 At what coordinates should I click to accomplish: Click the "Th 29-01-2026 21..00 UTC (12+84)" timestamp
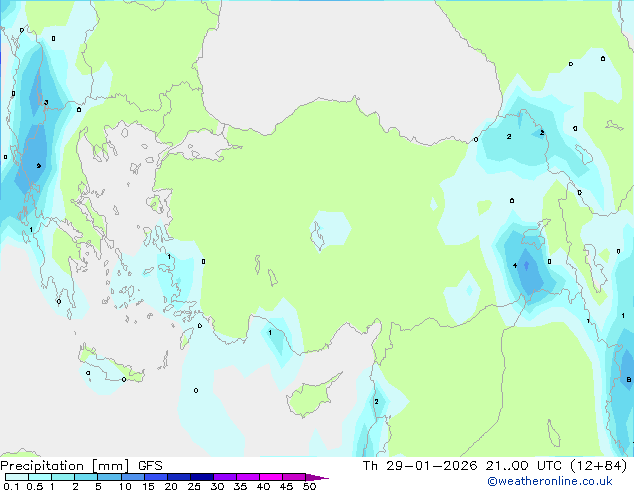click(495, 466)
